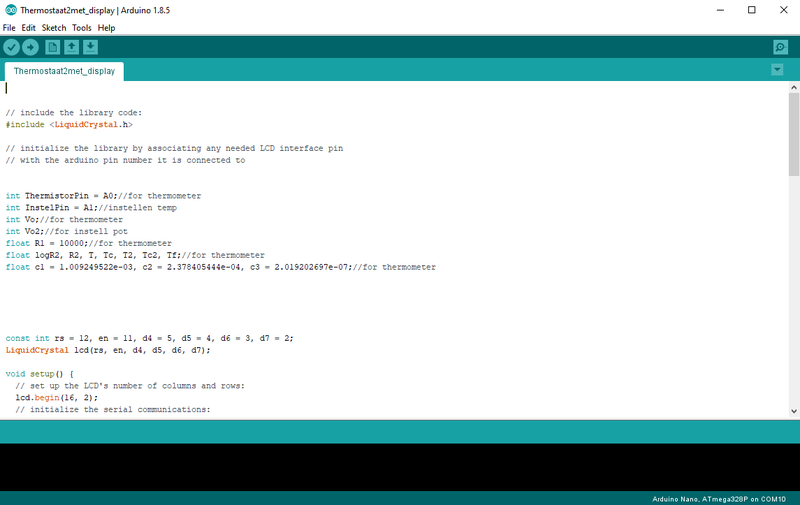Open the Edit menu
Viewport: 800px width, 505px height.
tap(29, 28)
